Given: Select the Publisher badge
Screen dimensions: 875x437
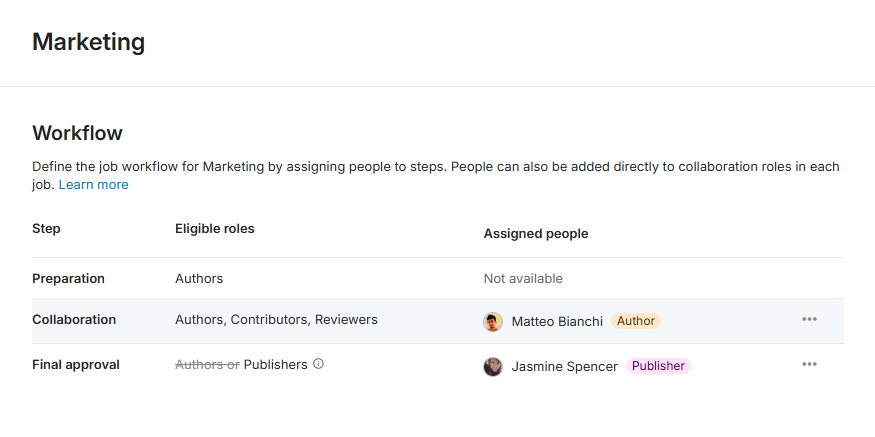Looking at the screenshot, I should tap(658, 366).
